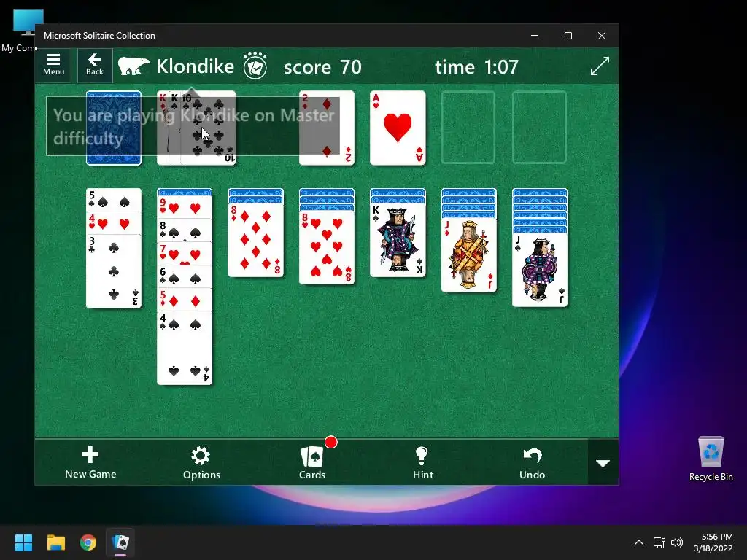Open the Windows Start menu
747x560 pixels.
(23, 542)
